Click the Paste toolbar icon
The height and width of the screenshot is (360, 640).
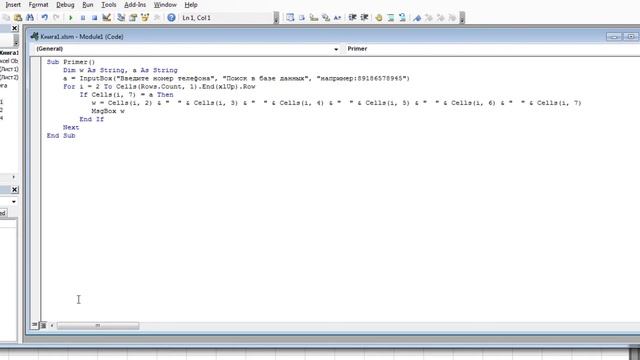pos(18,18)
